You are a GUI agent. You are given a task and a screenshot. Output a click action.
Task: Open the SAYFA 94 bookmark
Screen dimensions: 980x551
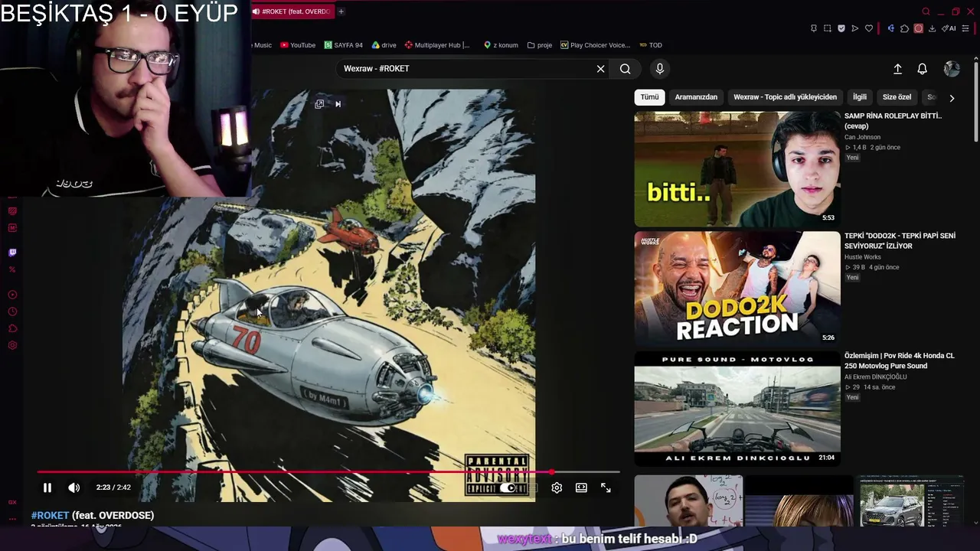343,45
